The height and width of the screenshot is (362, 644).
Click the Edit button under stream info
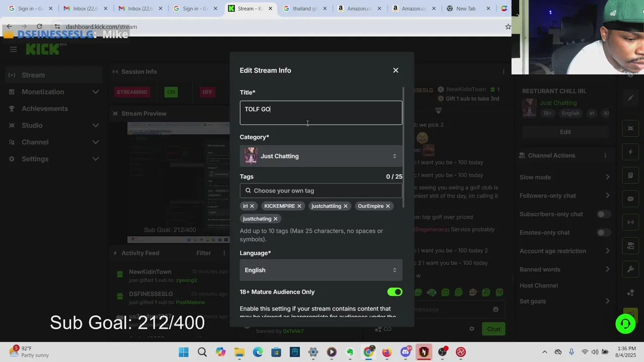tap(566, 132)
